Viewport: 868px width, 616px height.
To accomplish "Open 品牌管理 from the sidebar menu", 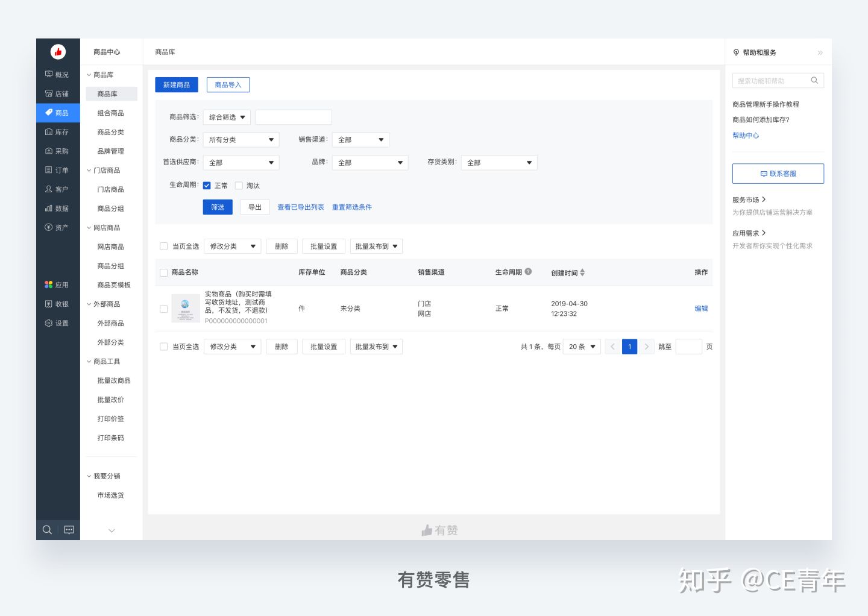I will pyautogui.click(x=111, y=151).
